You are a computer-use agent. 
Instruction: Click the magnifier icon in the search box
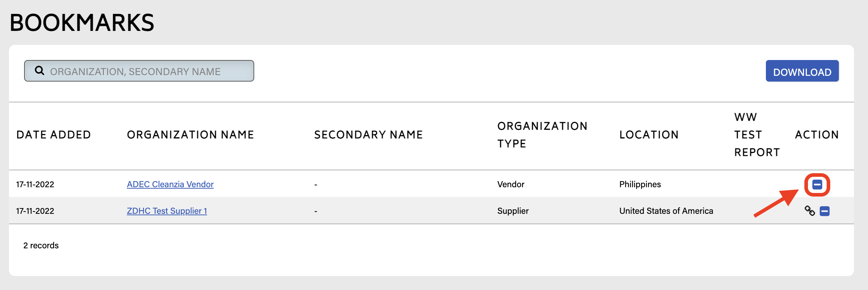pyautogui.click(x=40, y=71)
